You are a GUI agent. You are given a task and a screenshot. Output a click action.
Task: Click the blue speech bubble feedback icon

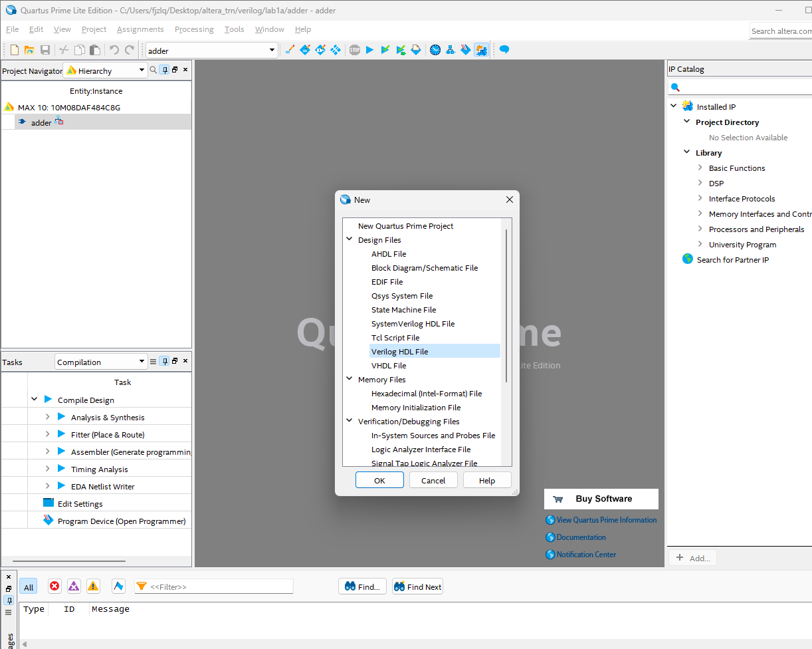504,50
